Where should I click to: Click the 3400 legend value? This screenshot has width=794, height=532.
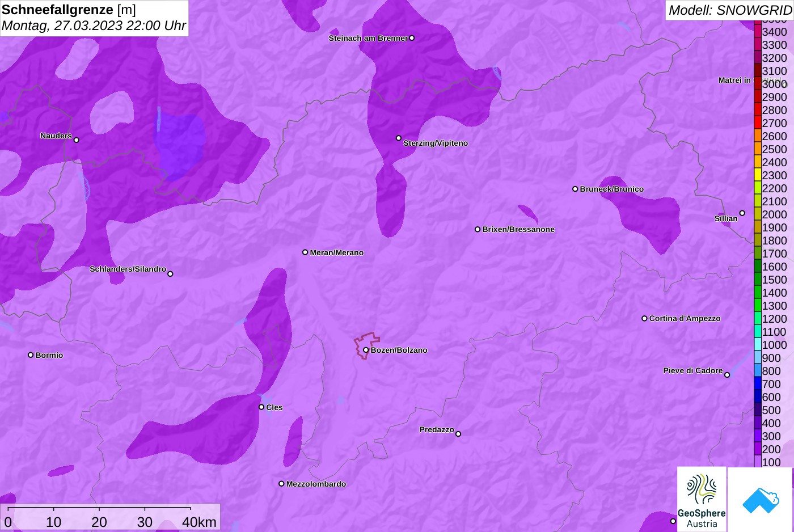click(x=775, y=32)
